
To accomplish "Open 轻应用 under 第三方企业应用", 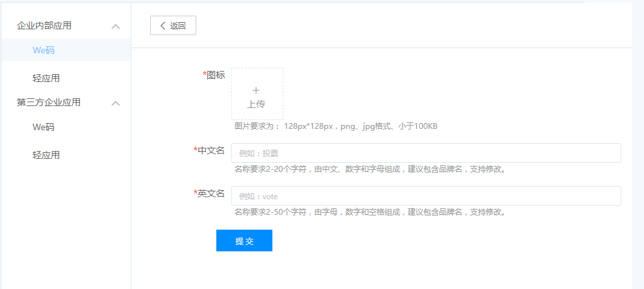I will pyautogui.click(x=46, y=155).
